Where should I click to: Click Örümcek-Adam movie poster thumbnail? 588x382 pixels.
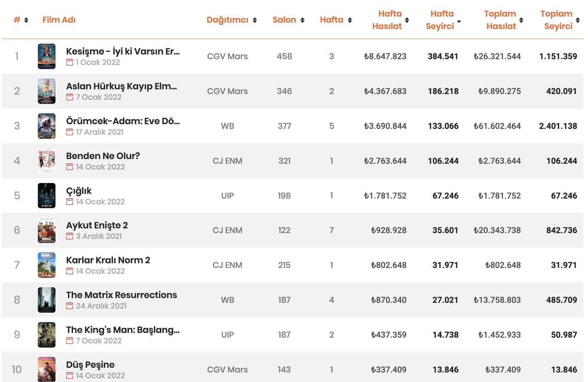tap(47, 126)
